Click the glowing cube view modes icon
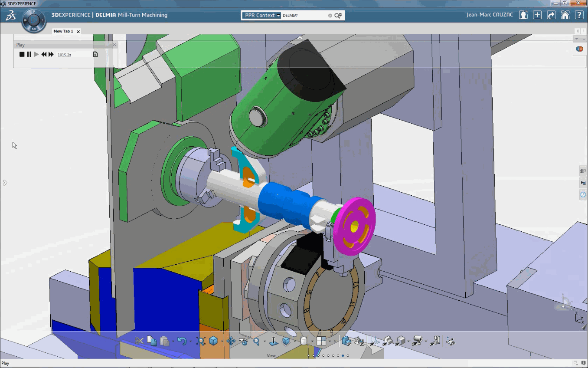 (x=286, y=341)
